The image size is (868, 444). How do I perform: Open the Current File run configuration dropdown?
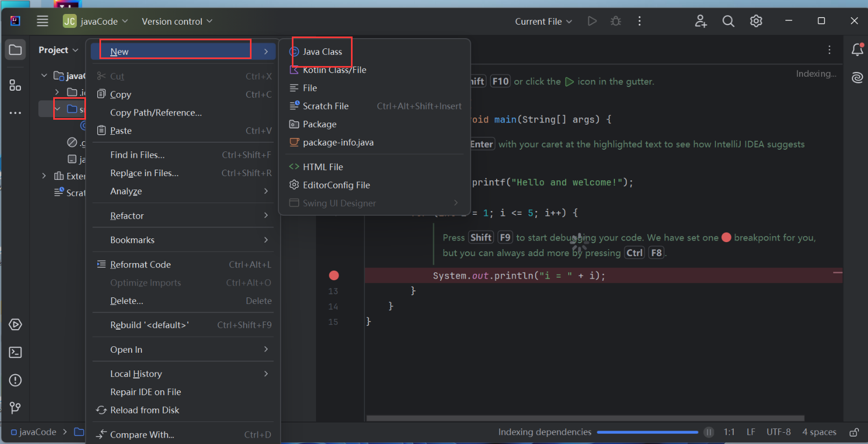(543, 21)
